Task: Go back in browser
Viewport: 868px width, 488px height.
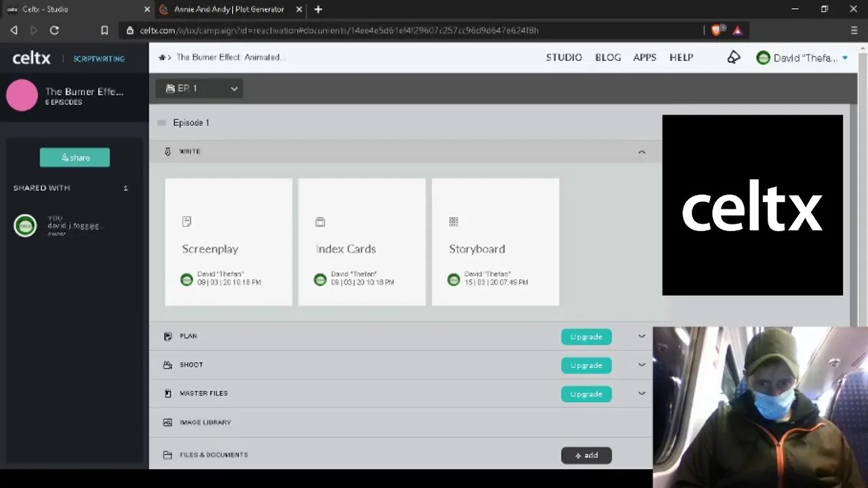Action: click(14, 30)
